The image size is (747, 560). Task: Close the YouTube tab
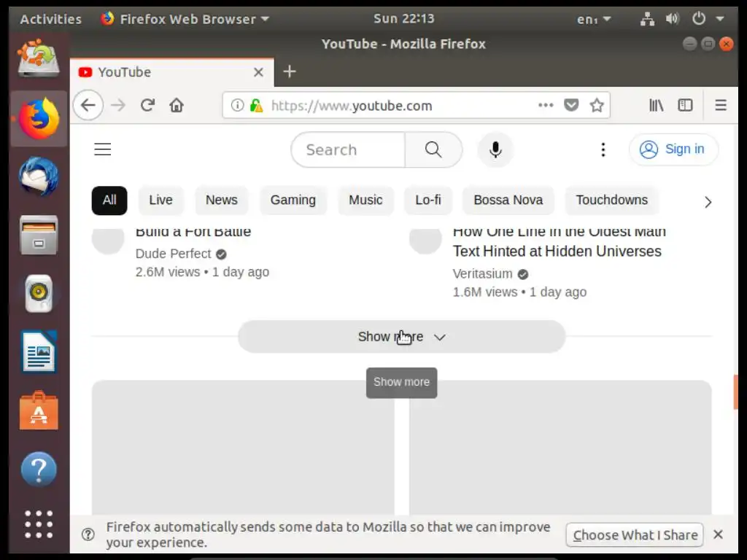[x=259, y=72]
